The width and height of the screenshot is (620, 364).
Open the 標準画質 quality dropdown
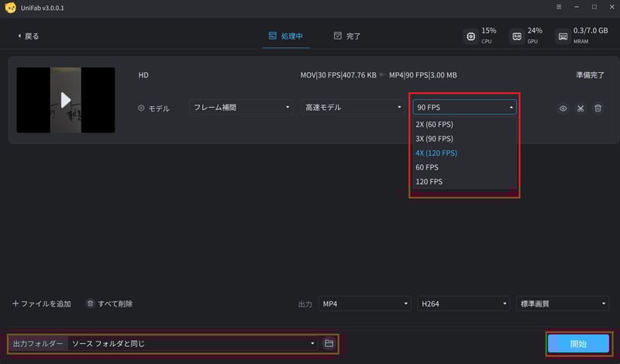pos(563,304)
